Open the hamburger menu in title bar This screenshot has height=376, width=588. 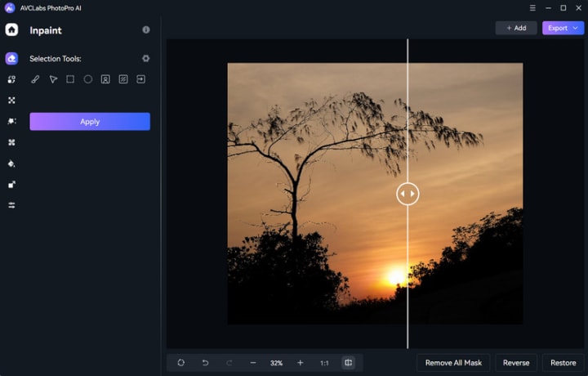click(x=532, y=8)
